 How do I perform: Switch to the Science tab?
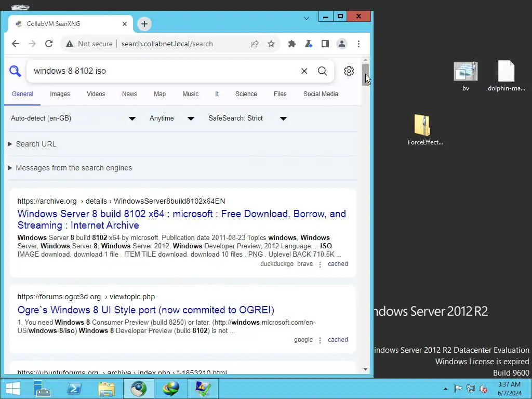click(x=246, y=94)
